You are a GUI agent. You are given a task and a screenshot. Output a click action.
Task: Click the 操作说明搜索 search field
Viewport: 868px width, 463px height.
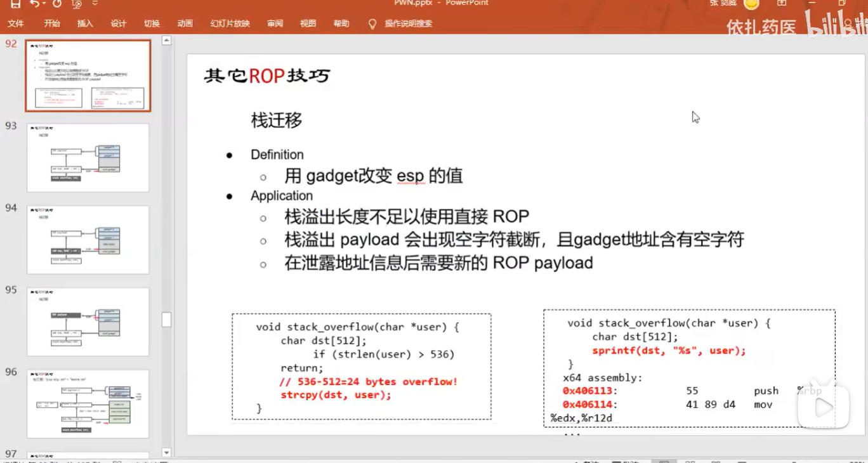click(408, 23)
